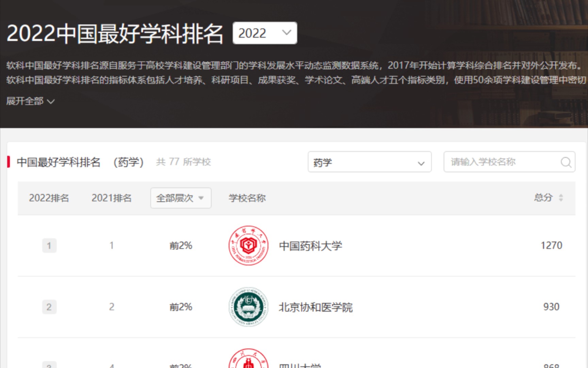
Task: Sort by 总分 arrows icon
Action: [x=561, y=198]
